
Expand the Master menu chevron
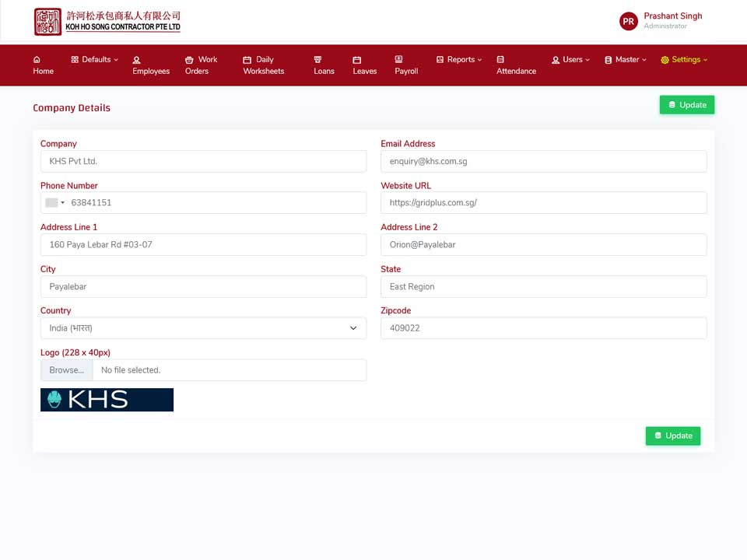[x=644, y=60]
